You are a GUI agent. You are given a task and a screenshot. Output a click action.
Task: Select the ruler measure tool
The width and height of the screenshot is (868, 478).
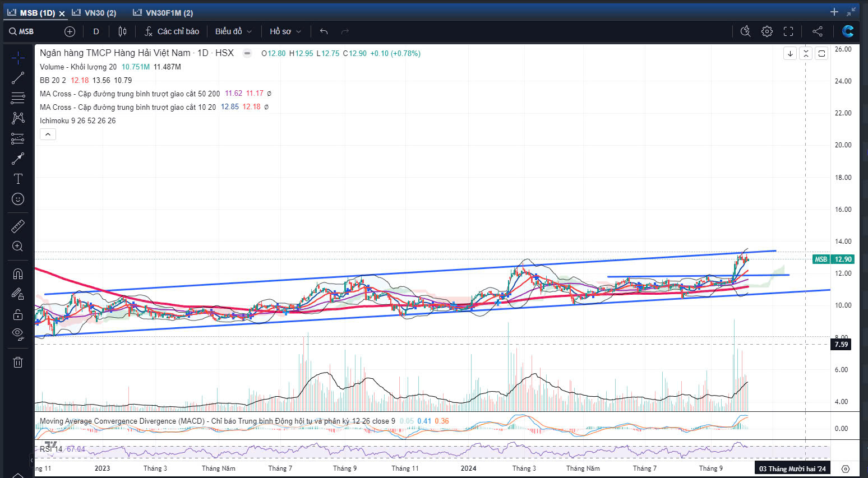[18, 226]
